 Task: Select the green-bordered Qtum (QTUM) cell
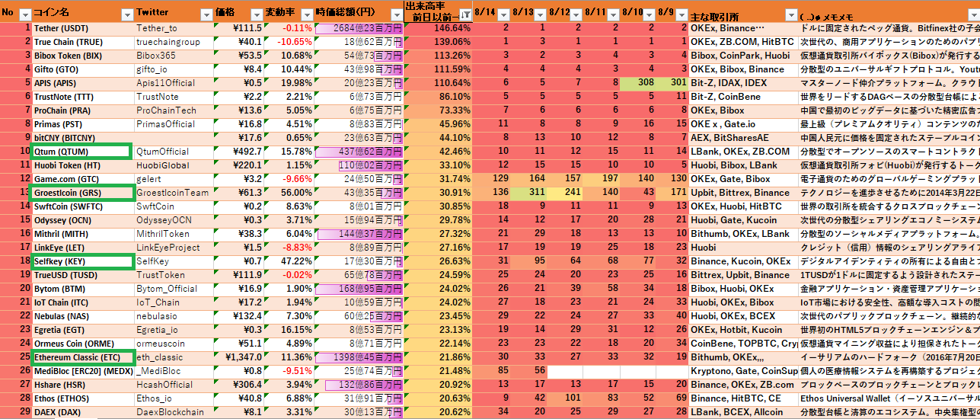[81, 152]
